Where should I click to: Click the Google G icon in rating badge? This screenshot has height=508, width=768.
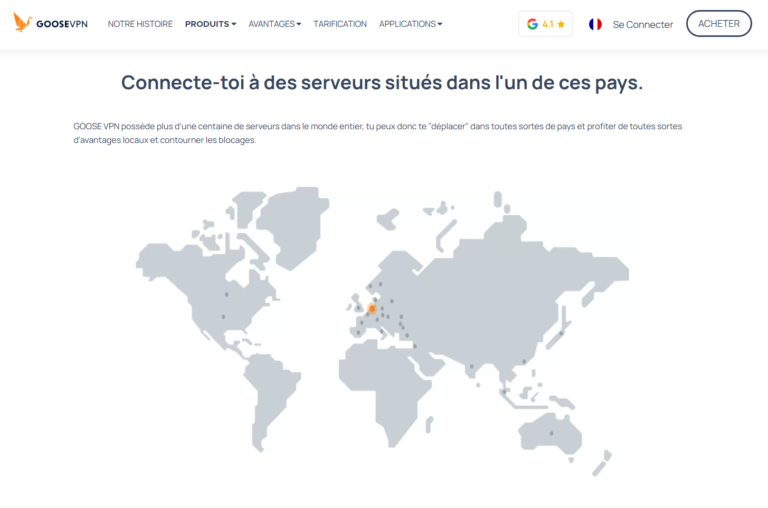pos(532,24)
